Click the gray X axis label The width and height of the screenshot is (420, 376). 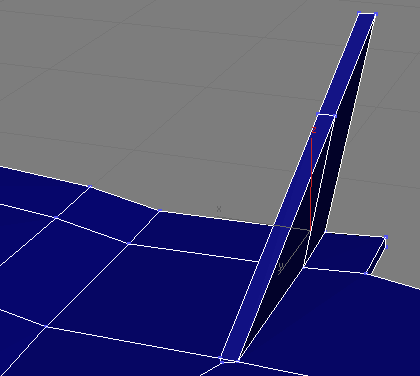click(219, 209)
